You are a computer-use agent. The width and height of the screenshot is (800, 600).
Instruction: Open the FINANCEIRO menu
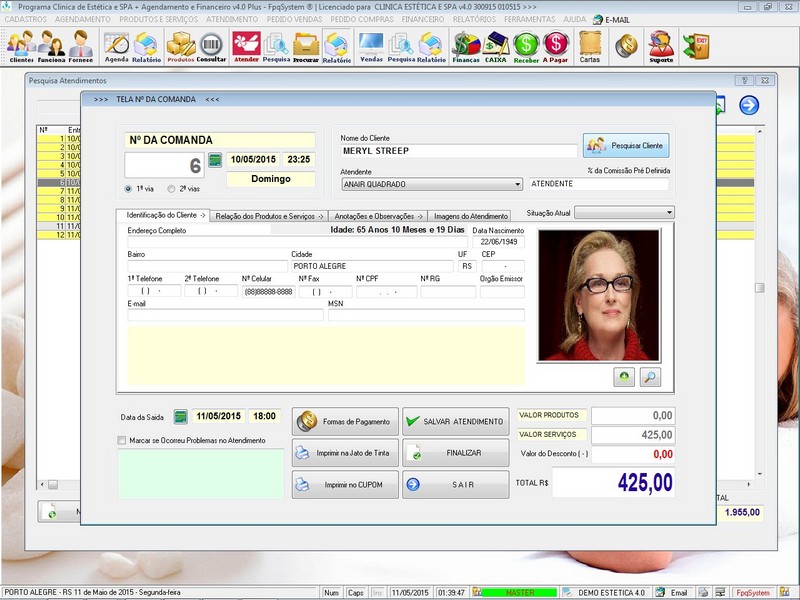pos(422,19)
